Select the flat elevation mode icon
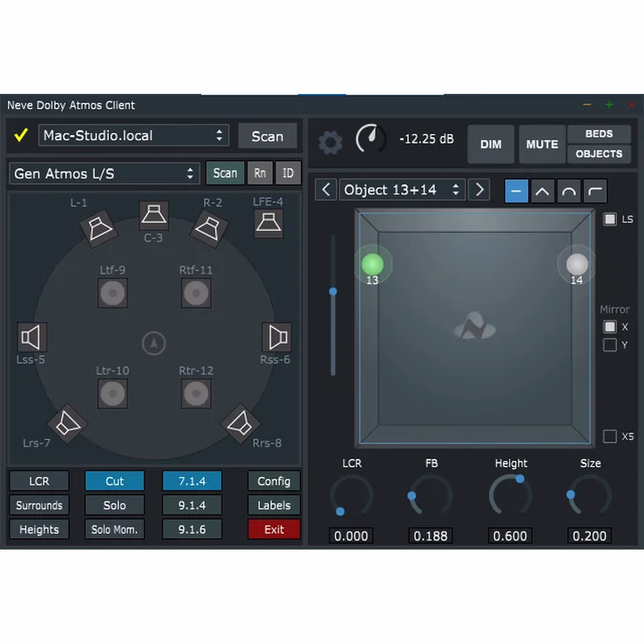The width and height of the screenshot is (644, 644). pos(516,191)
